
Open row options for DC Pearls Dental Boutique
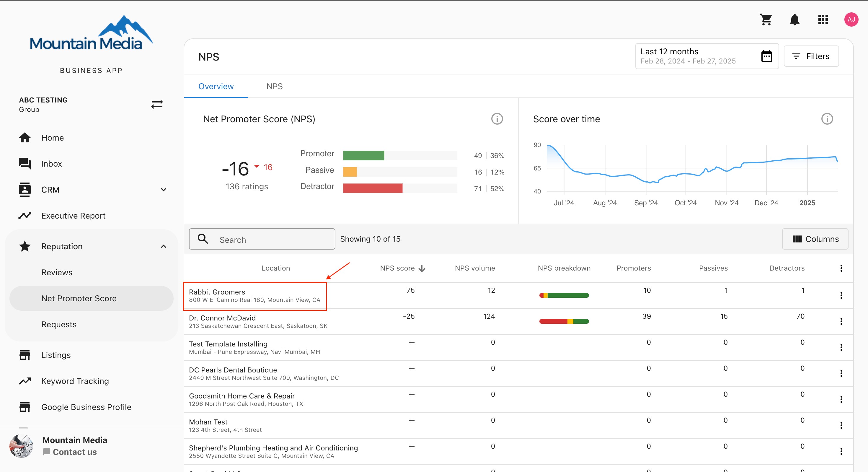pos(841,373)
